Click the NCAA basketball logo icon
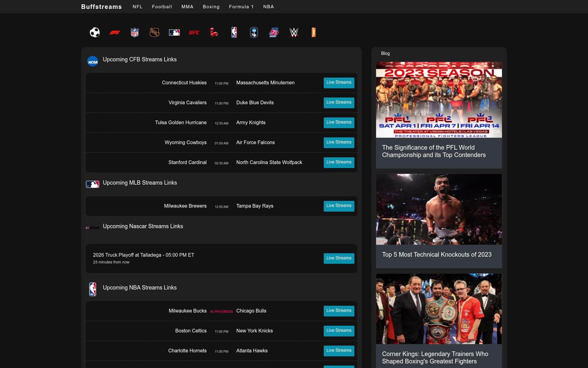 [x=274, y=32]
